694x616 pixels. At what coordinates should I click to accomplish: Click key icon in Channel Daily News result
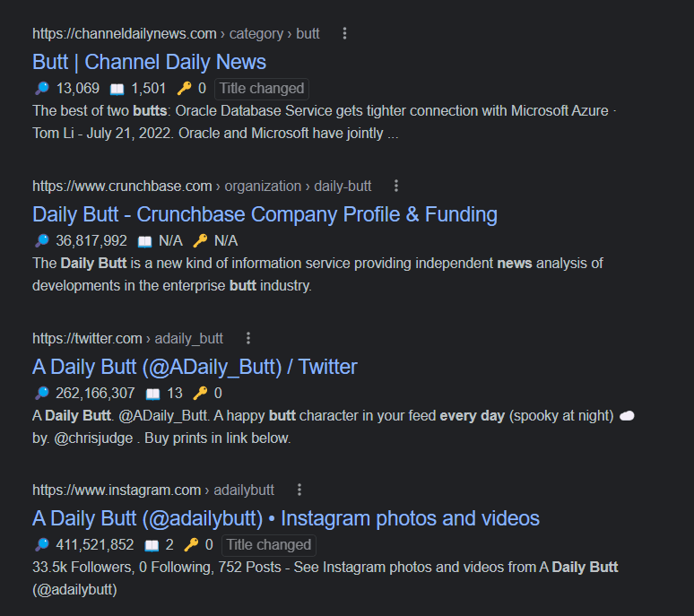click(x=184, y=89)
